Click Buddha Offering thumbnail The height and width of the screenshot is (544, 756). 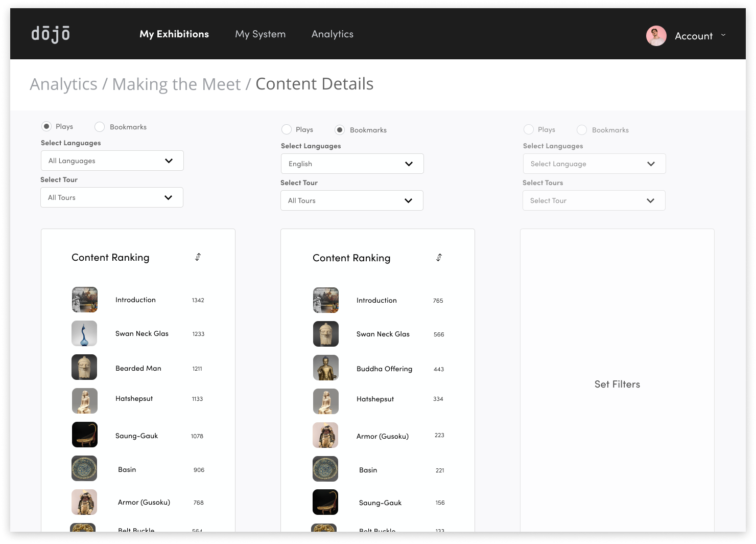325,368
